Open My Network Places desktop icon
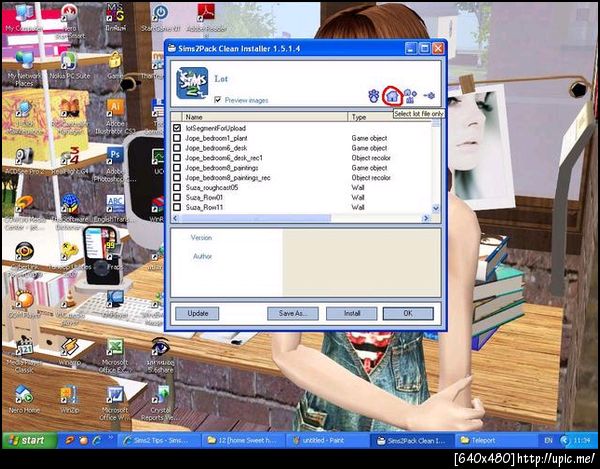Screen dimensions: 600x469 tap(24, 68)
